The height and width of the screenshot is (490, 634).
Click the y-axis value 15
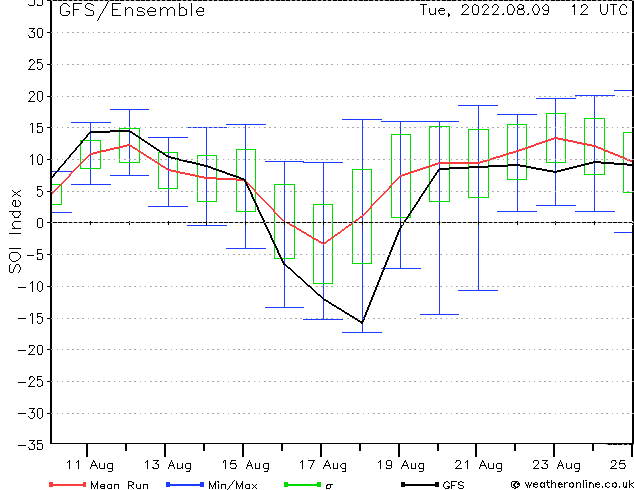(x=35, y=128)
